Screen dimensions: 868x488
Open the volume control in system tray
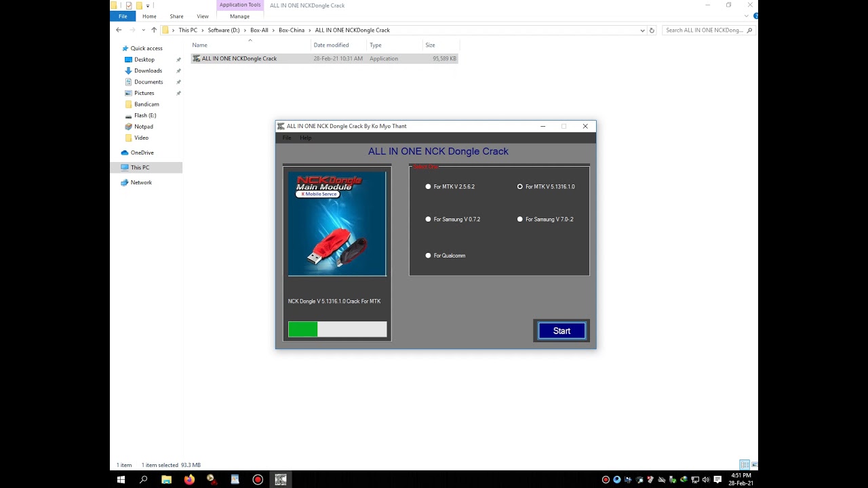705,479
